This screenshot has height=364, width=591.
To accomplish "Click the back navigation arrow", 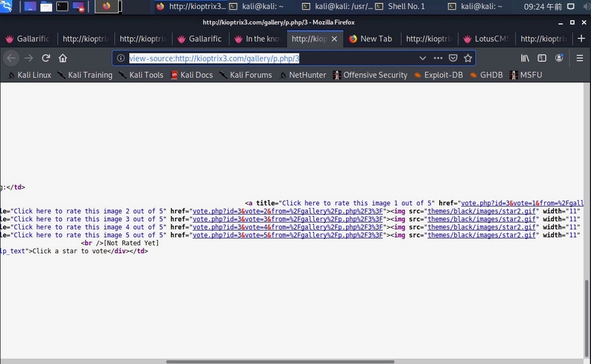I will pyautogui.click(x=11, y=58).
